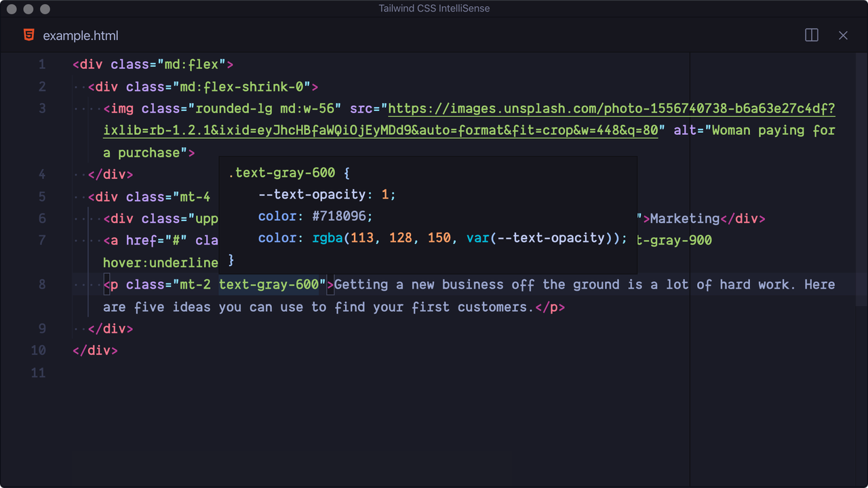Click the macOS yellow minimize button
Screen dimensions: 868x488
(28, 9)
